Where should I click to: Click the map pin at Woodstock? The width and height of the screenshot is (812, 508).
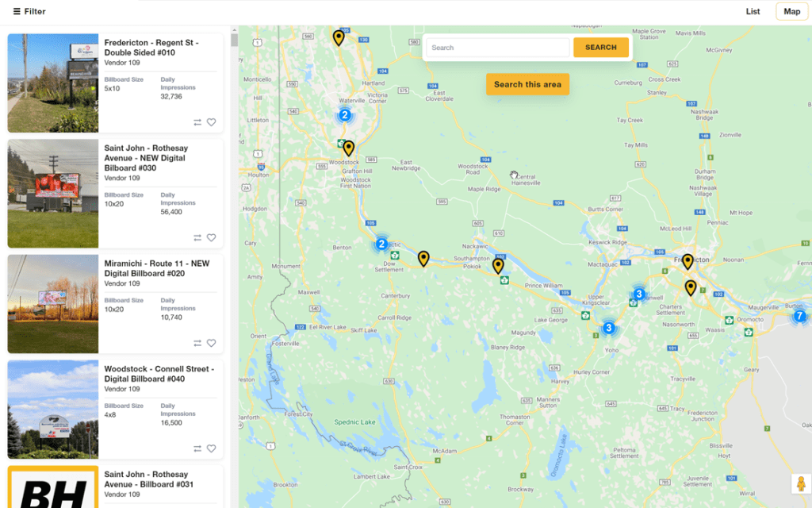coord(349,148)
